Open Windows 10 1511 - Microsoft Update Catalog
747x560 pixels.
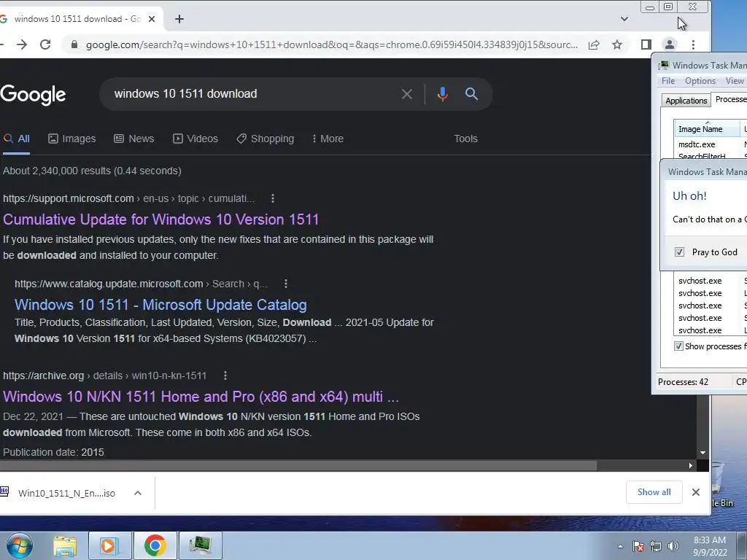point(160,305)
